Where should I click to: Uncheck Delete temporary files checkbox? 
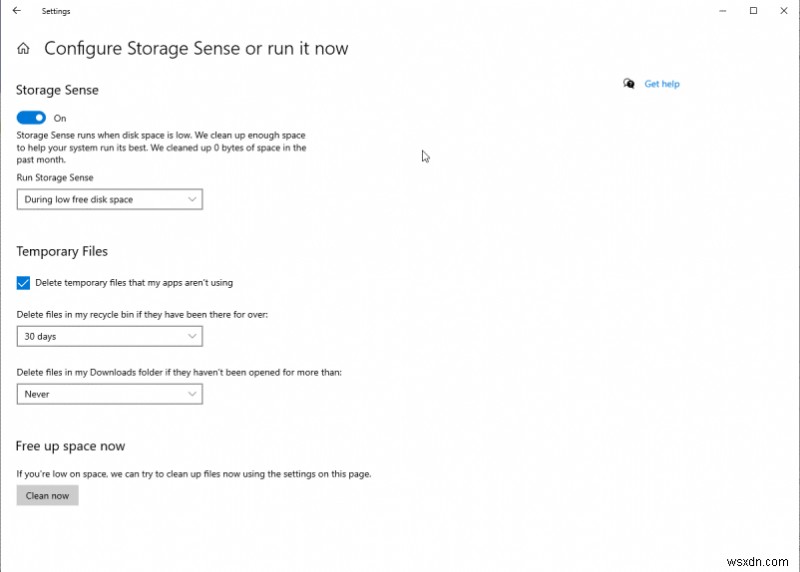pyautogui.click(x=23, y=282)
